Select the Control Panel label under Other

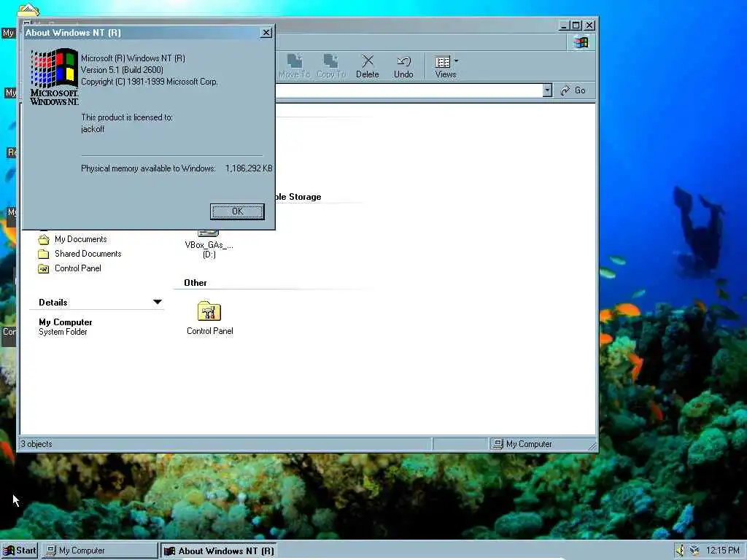(209, 331)
